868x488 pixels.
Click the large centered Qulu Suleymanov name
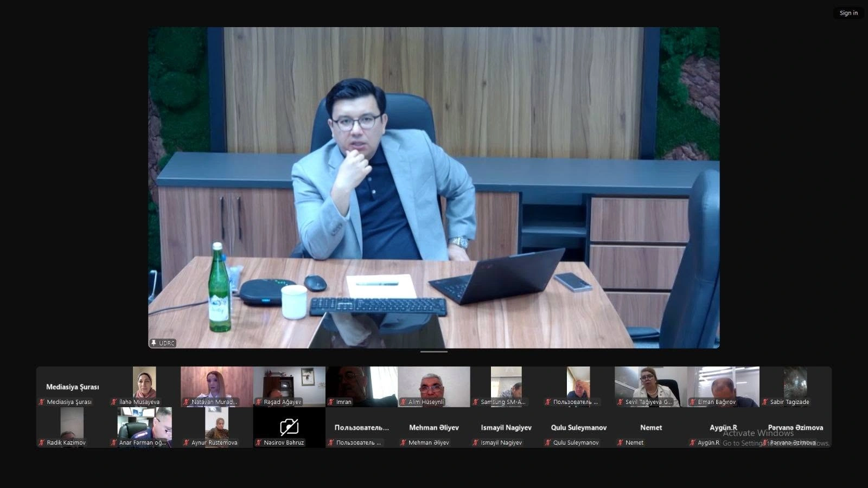coord(578,427)
